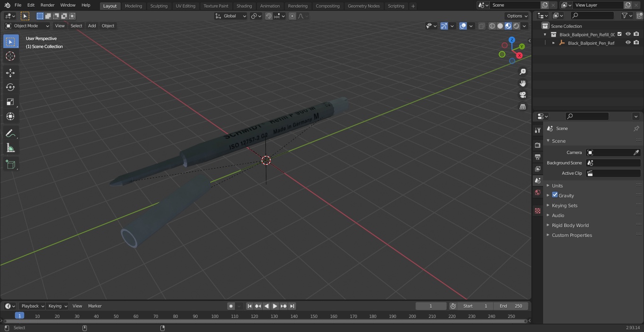Expand the Black_Ballpoint_Pen_Ref object tree

coord(553,43)
